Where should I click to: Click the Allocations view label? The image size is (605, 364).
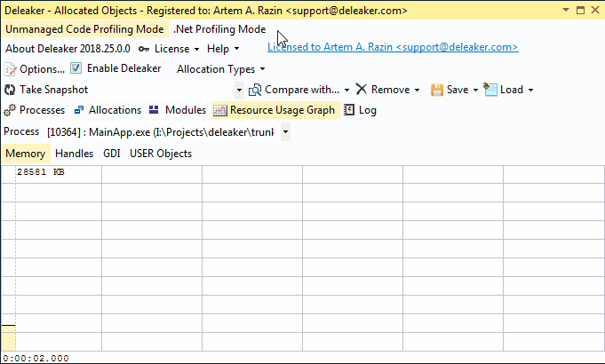pyautogui.click(x=115, y=110)
